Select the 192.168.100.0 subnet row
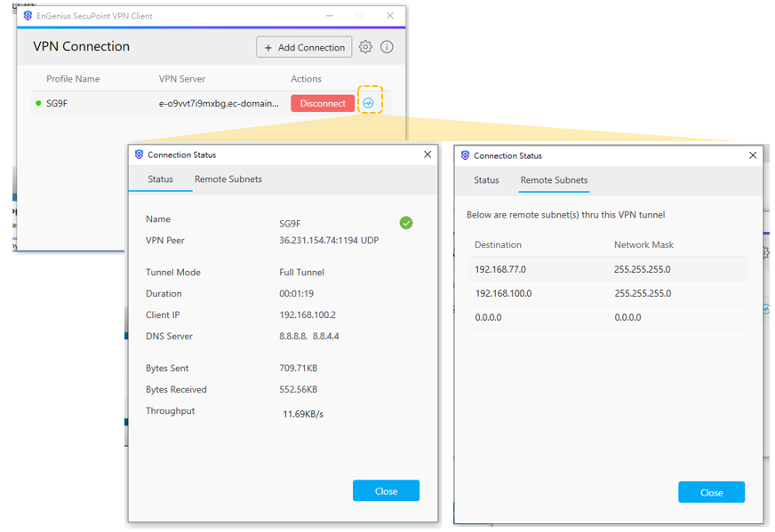 608,293
